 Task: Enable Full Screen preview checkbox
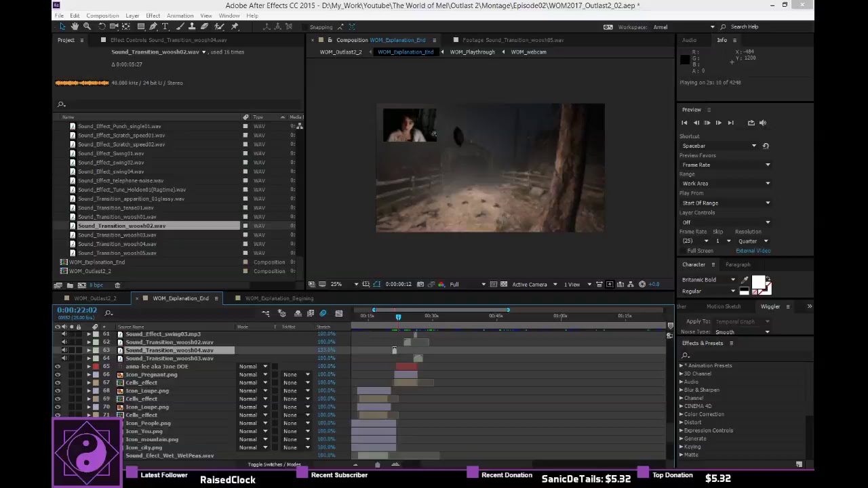pos(684,251)
